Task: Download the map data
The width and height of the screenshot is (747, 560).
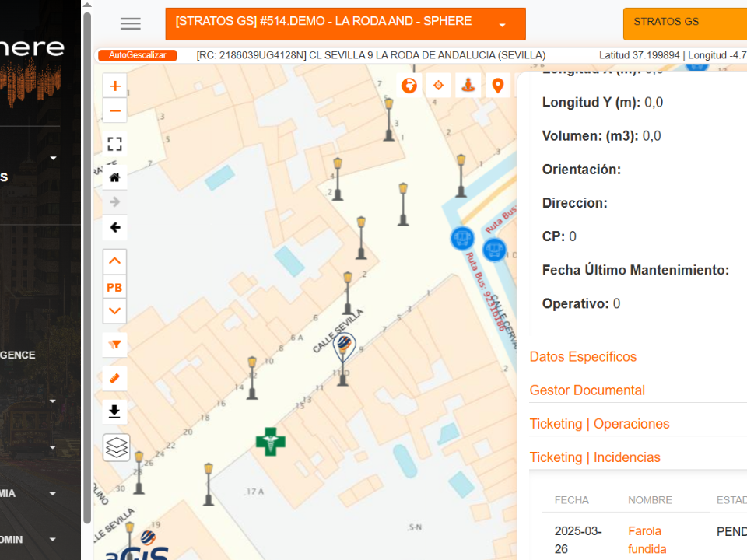Action: point(115,411)
